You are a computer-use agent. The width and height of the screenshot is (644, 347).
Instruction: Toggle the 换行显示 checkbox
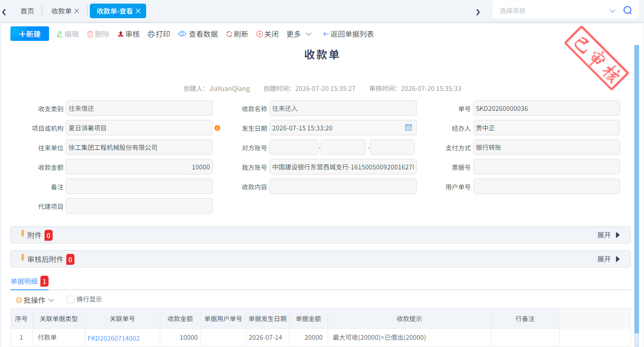[x=70, y=300]
